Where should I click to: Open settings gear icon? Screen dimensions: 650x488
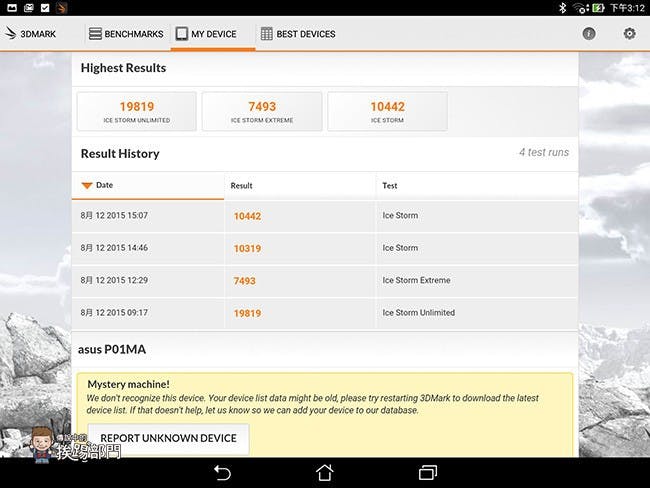[x=629, y=34]
